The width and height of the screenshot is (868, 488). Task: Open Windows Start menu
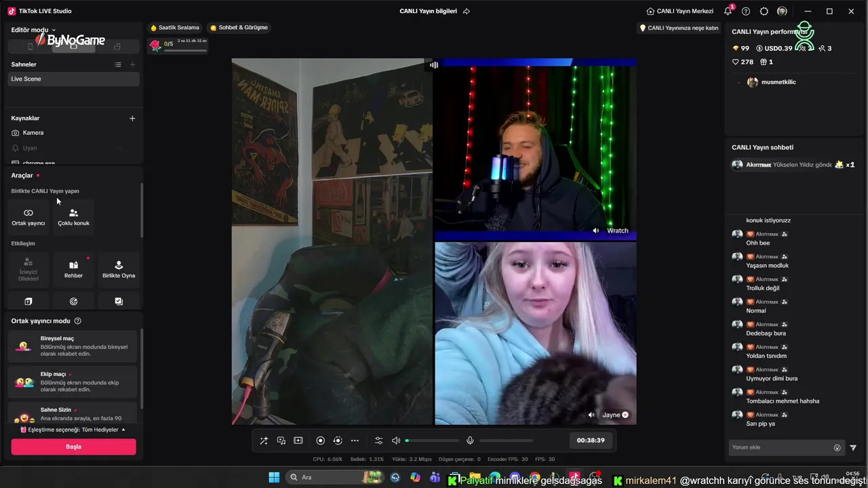tap(274, 477)
